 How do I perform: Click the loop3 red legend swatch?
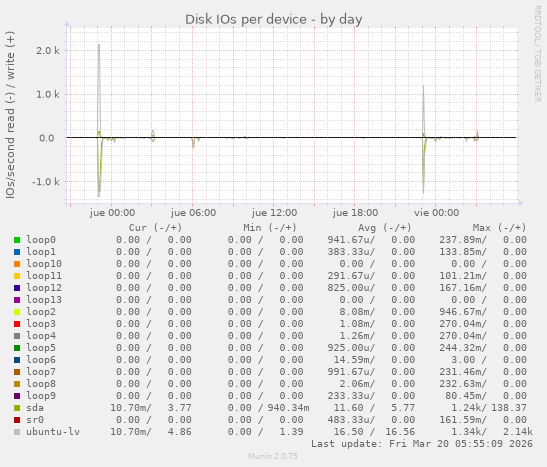click(17, 324)
